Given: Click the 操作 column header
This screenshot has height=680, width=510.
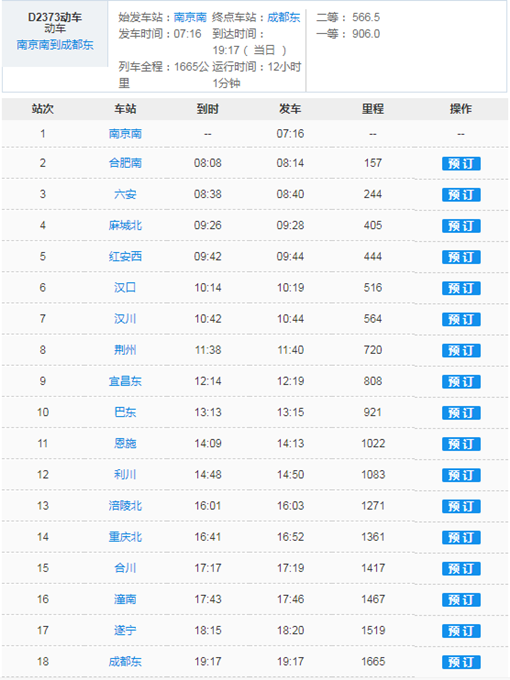Looking at the screenshot, I should coord(461,109).
